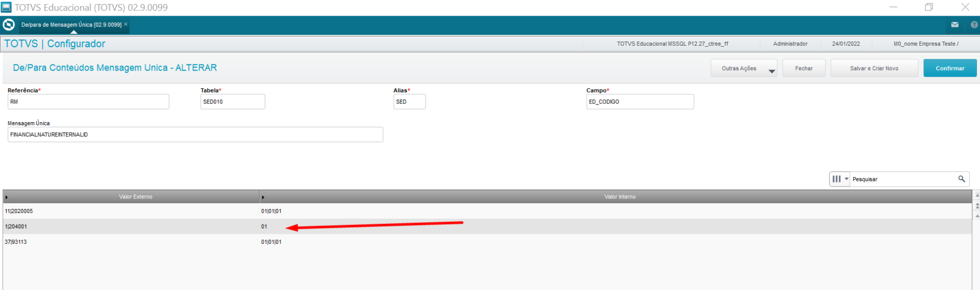Click the arrow marker in Valor Interno header
Image resolution: width=980 pixels, height=290 pixels.
[263, 197]
